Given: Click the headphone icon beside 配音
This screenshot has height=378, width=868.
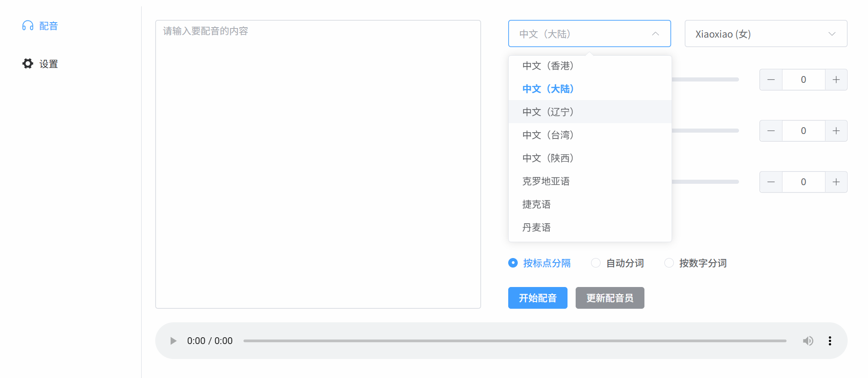Looking at the screenshot, I should [28, 26].
